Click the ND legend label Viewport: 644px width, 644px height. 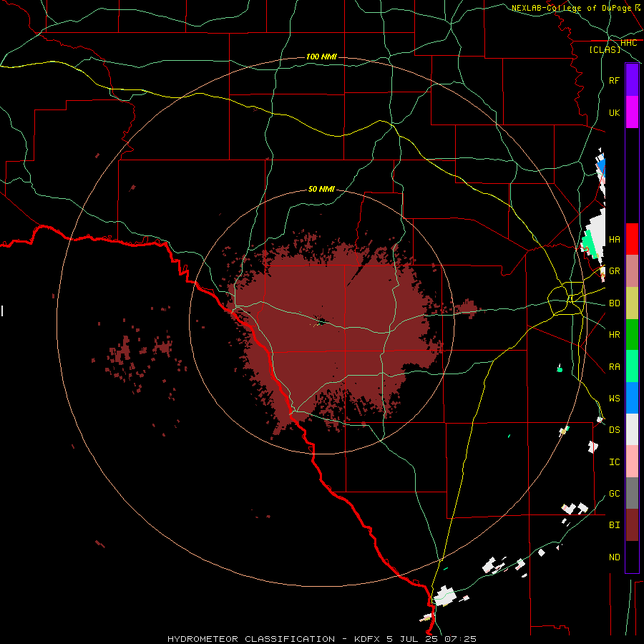614,557
